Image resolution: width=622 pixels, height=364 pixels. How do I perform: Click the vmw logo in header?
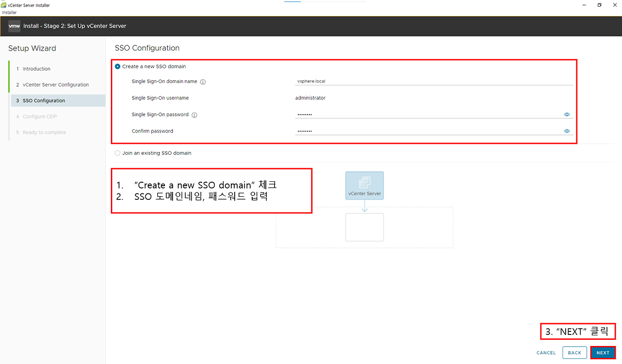point(14,26)
